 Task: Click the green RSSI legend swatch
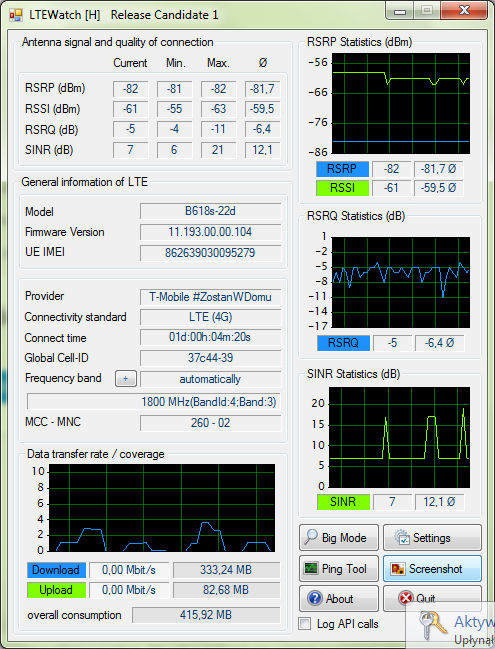[342, 188]
